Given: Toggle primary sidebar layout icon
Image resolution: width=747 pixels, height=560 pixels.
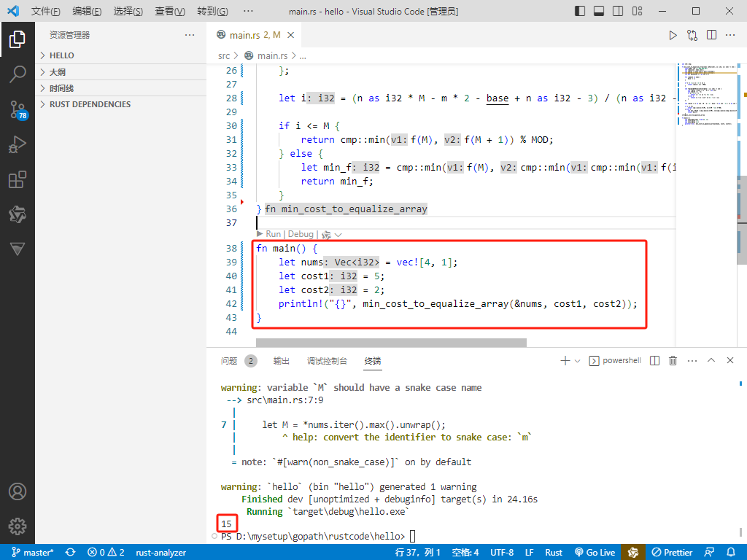Looking at the screenshot, I should click(580, 11).
